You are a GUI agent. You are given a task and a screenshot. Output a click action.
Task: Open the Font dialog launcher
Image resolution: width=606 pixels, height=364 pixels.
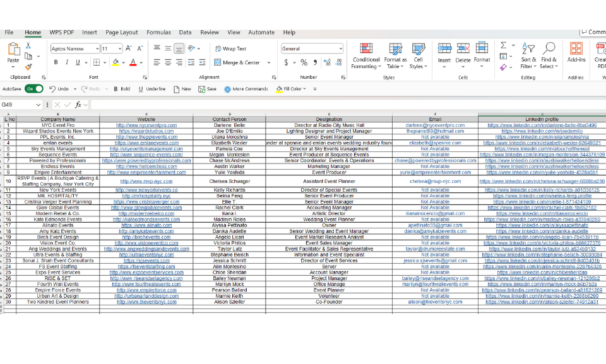(145, 78)
